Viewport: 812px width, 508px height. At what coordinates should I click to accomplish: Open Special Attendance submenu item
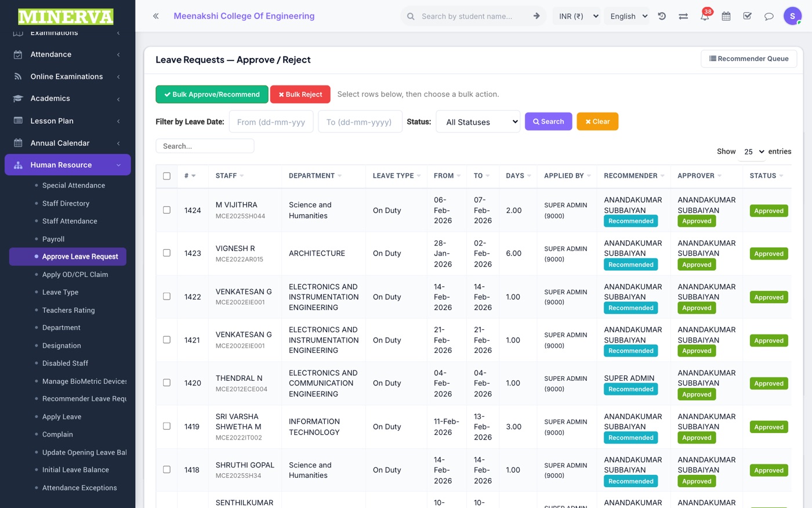74,185
